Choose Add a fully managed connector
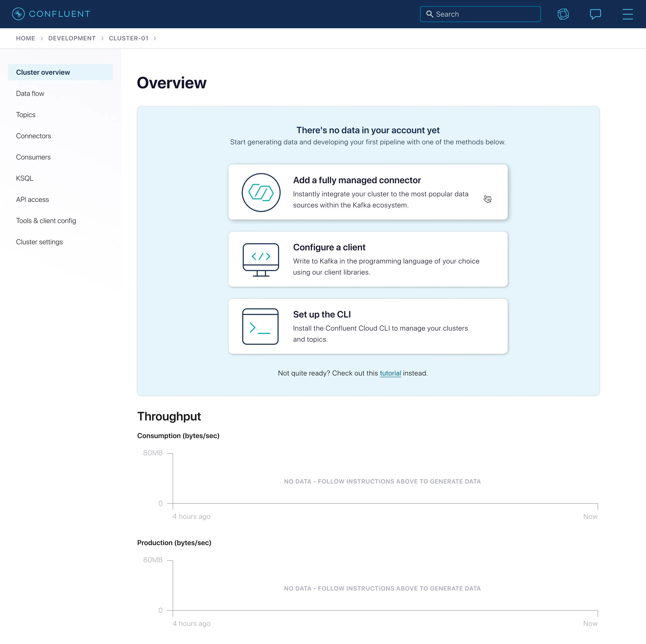The image size is (646, 644). [368, 192]
